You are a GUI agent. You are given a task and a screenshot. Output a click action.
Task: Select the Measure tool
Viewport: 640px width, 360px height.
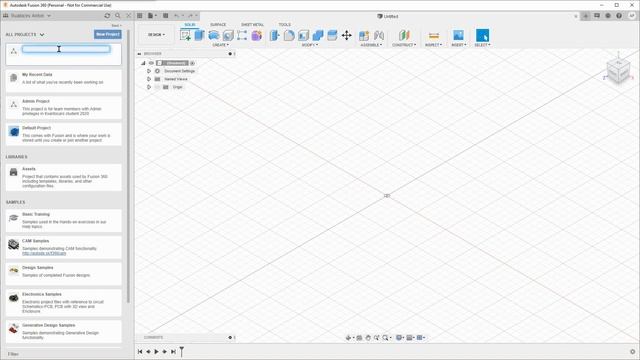click(x=434, y=36)
